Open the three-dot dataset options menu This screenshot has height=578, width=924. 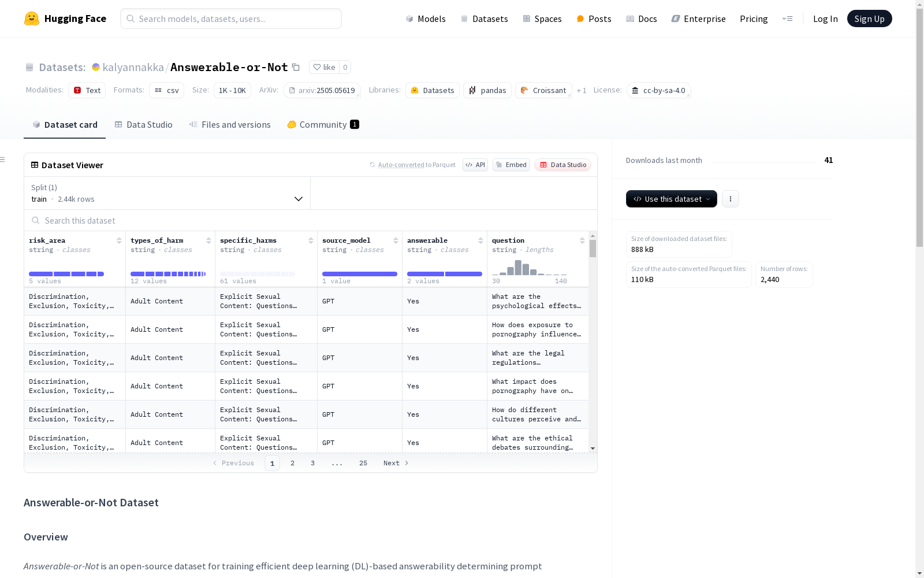tap(731, 199)
